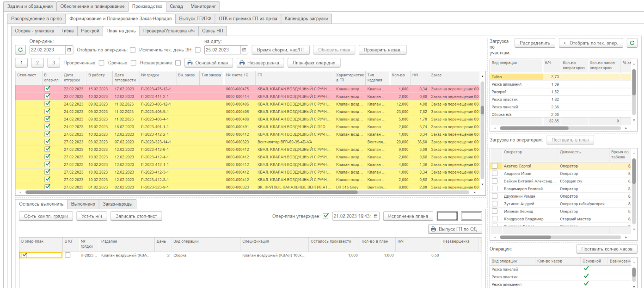Refresh the Загрузка по участкам panel
This screenshot has height=288, width=644.
pyautogui.click(x=632, y=43)
